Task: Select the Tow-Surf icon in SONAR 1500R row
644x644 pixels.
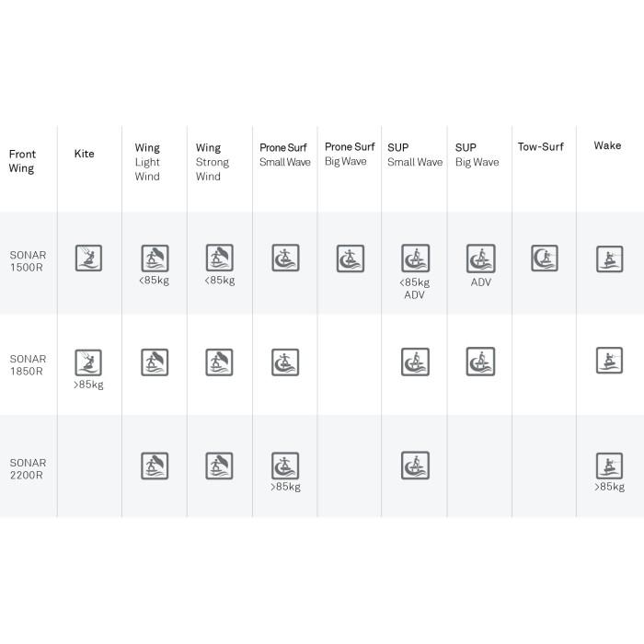Action: pyautogui.click(x=545, y=258)
